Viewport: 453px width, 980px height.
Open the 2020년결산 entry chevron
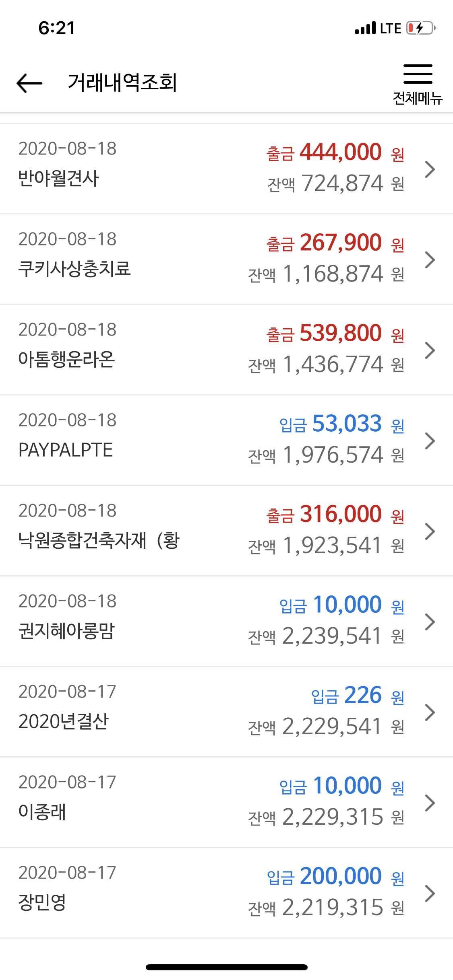430,712
